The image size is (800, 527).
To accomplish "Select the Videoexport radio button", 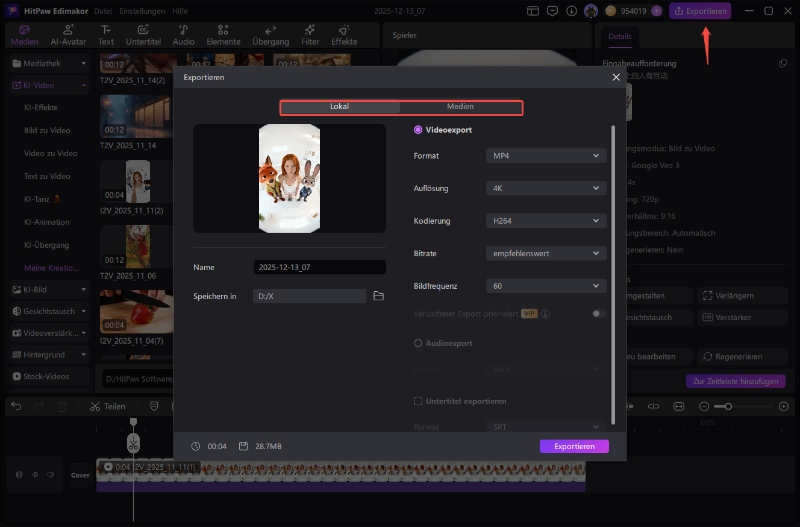I will pos(418,130).
